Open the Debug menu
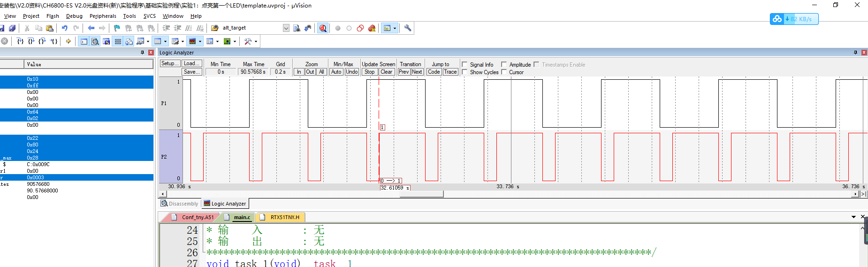This screenshot has height=267, width=868. (74, 16)
